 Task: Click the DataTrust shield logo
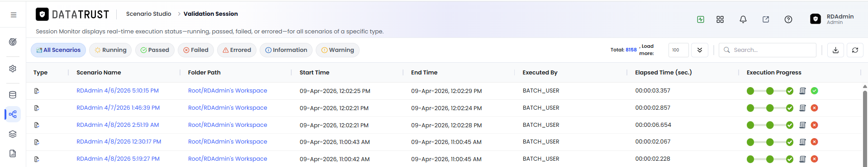pyautogui.click(x=42, y=14)
